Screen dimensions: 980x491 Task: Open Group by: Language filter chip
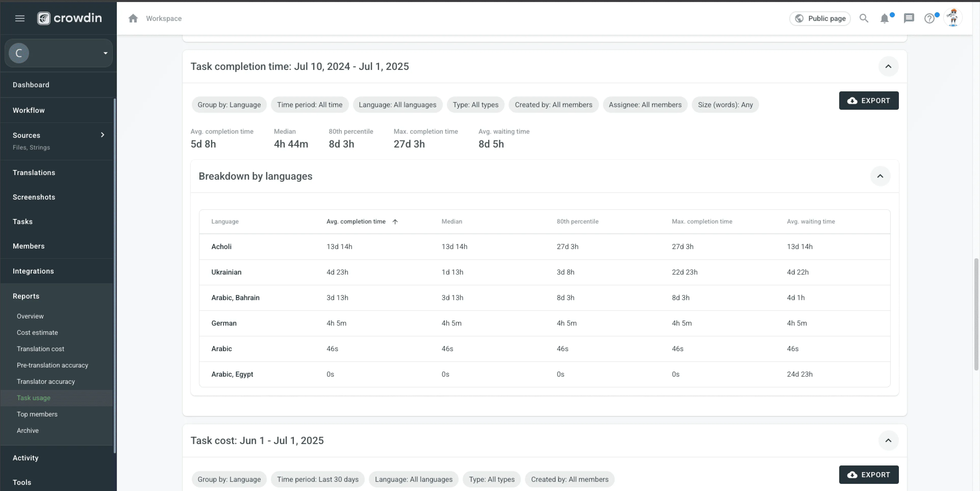pyautogui.click(x=229, y=105)
